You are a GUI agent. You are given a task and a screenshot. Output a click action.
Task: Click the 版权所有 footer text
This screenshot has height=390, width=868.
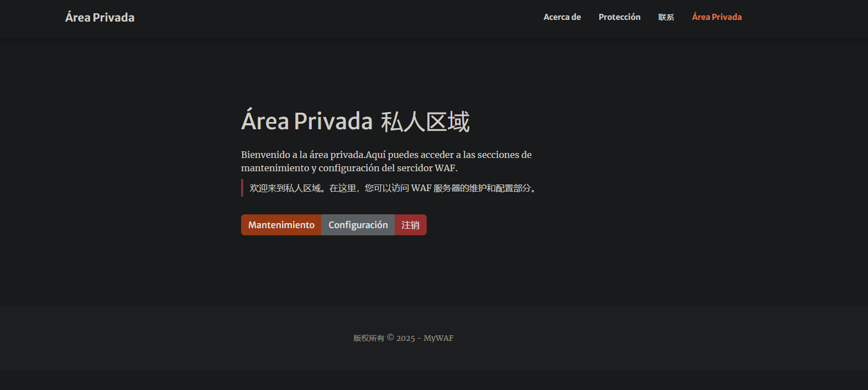pyautogui.click(x=368, y=338)
